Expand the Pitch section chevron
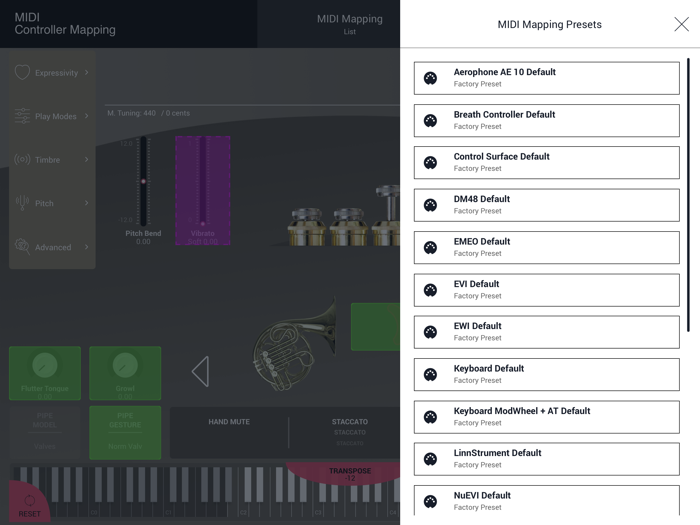The height and width of the screenshot is (525, 700). click(x=87, y=204)
